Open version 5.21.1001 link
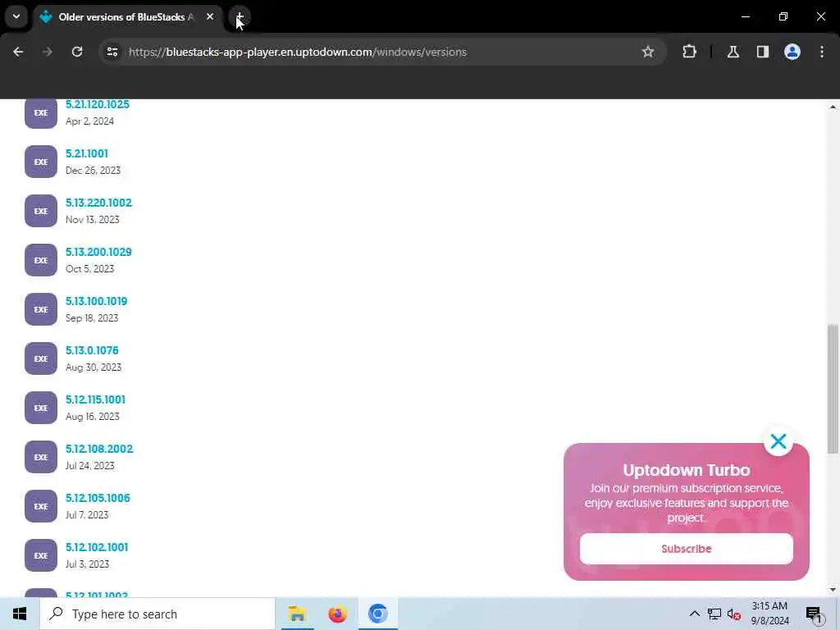Screen dimensions: 840x630 [x=87, y=153]
